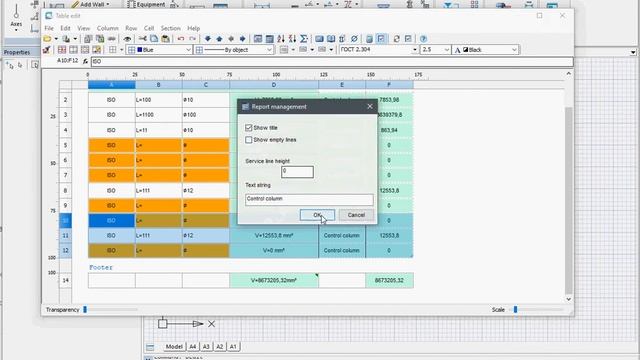Viewport: 640px width, 360px height.
Task: Open the View menu
Action: [84, 28]
